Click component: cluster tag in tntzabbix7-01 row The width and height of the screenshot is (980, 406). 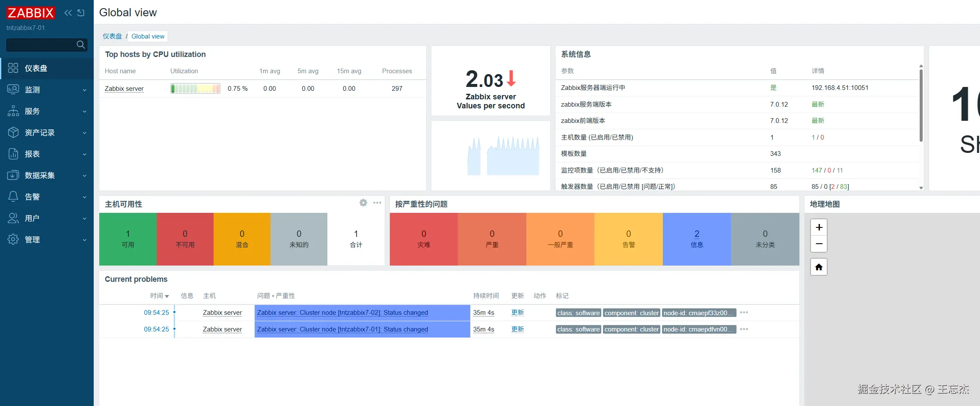pyautogui.click(x=632, y=329)
